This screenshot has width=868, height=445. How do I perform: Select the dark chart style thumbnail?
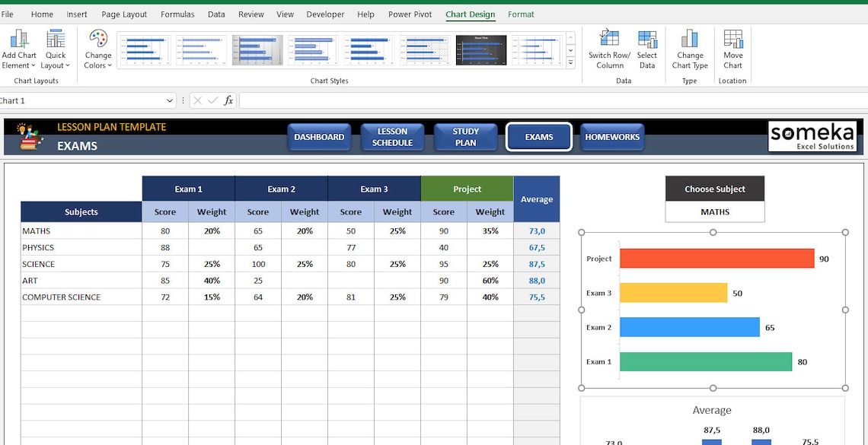(480, 49)
